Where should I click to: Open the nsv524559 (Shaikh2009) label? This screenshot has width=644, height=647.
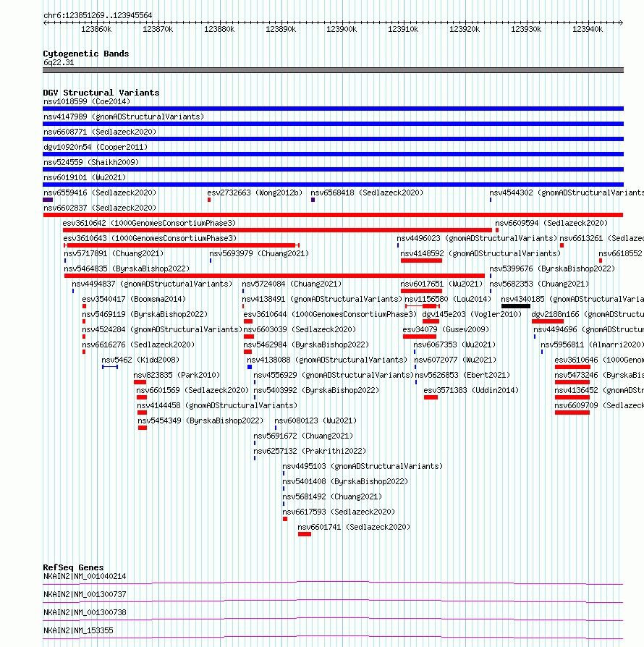coord(91,163)
